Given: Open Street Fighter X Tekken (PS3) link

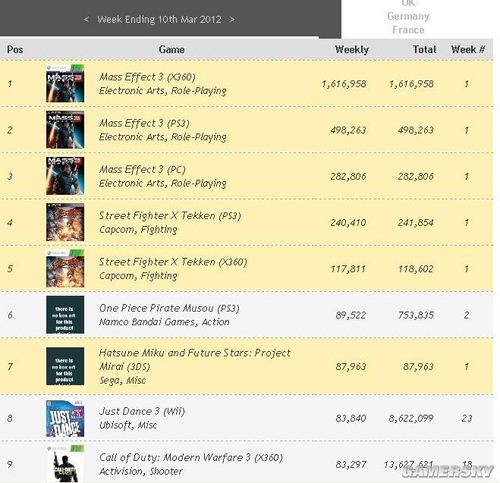Looking at the screenshot, I should (170, 216).
